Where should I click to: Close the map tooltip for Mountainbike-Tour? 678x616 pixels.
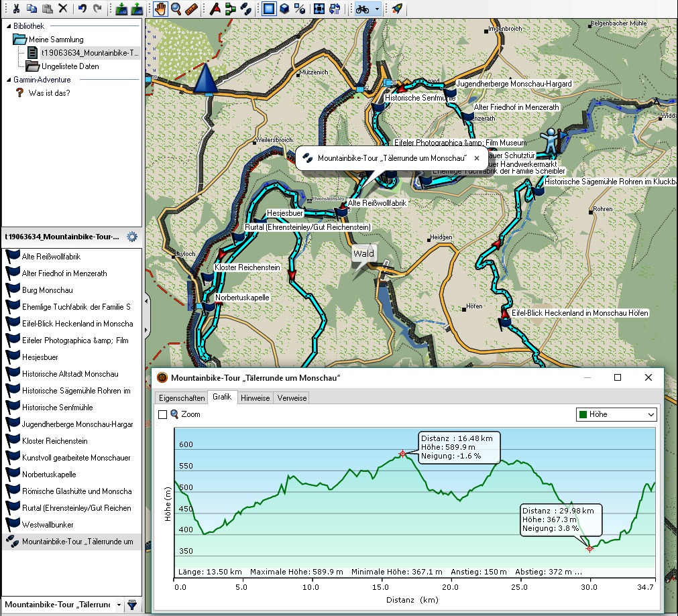[x=477, y=158]
